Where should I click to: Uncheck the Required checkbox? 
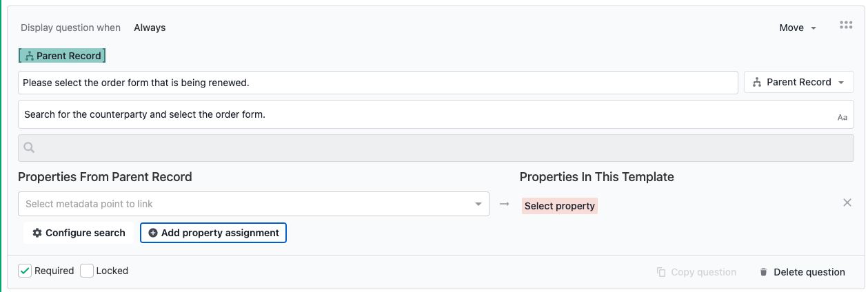[x=25, y=271]
